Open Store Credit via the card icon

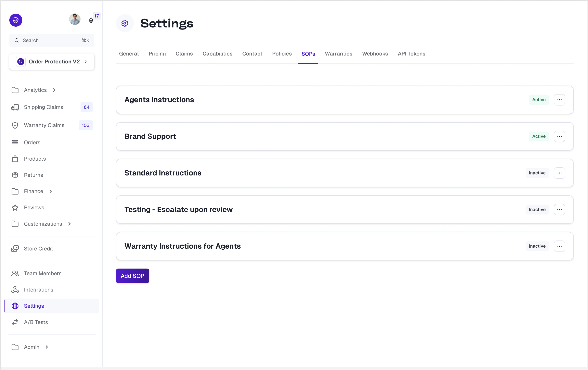[15, 249]
